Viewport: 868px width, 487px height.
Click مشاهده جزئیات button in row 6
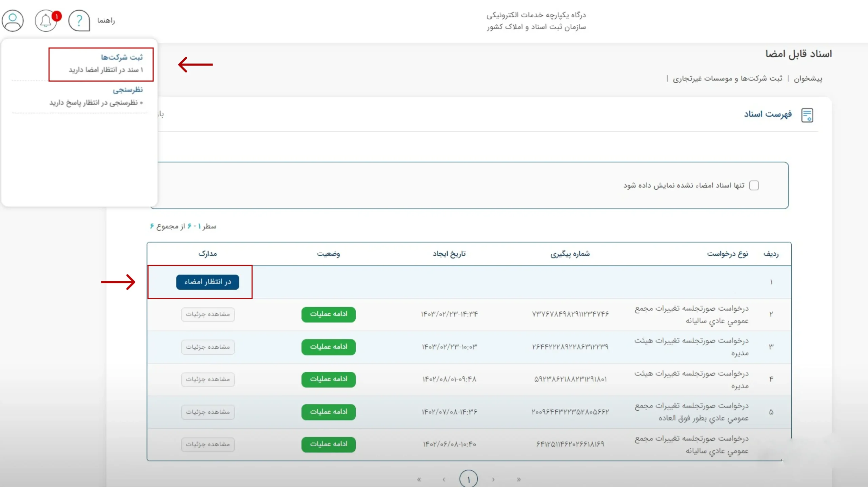pos(208,444)
